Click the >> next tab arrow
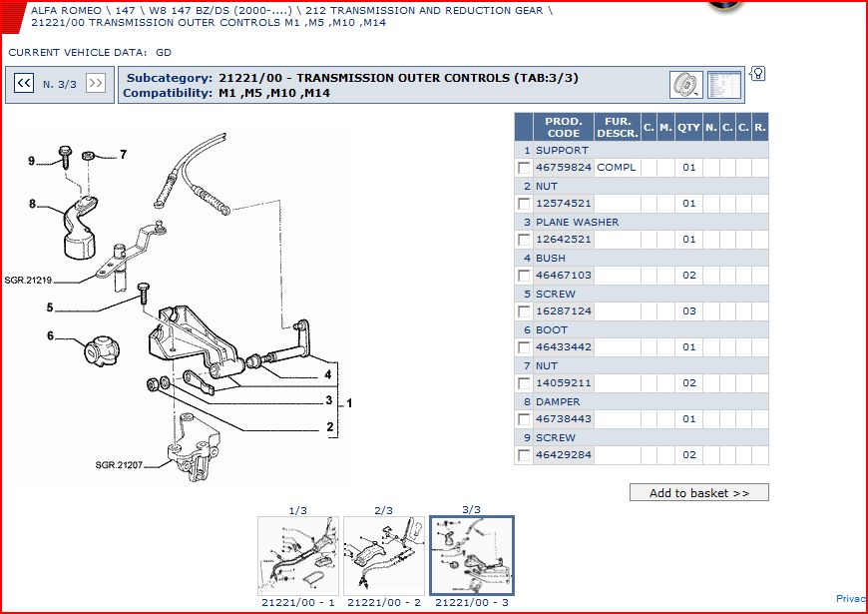Screen dimensions: 868x614 coord(96,83)
